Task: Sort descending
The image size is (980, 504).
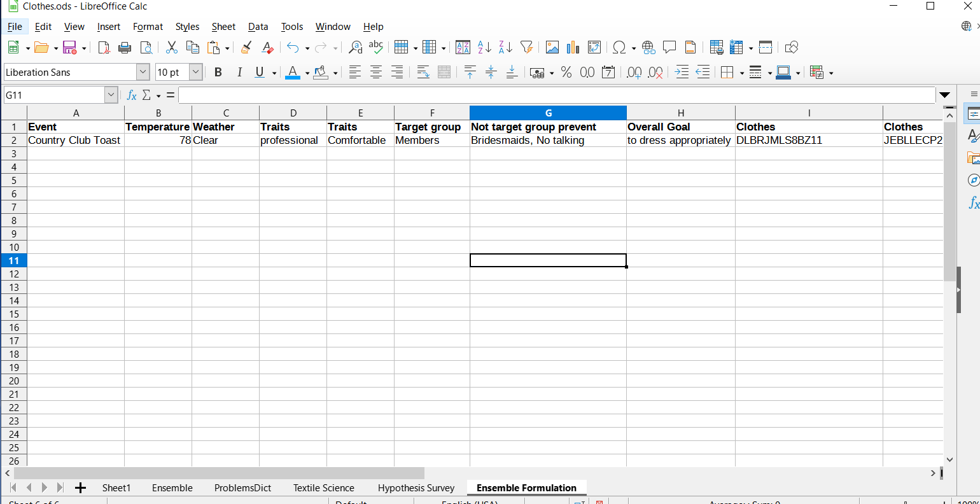Action: tap(505, 48)
